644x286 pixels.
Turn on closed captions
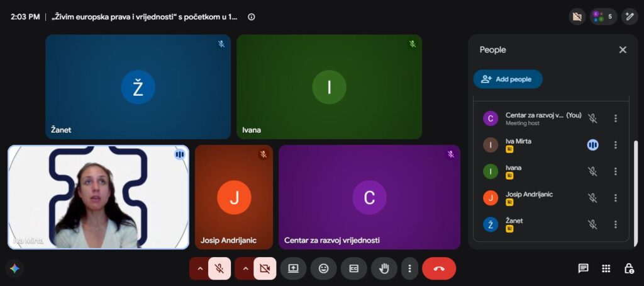click(354, 269)
